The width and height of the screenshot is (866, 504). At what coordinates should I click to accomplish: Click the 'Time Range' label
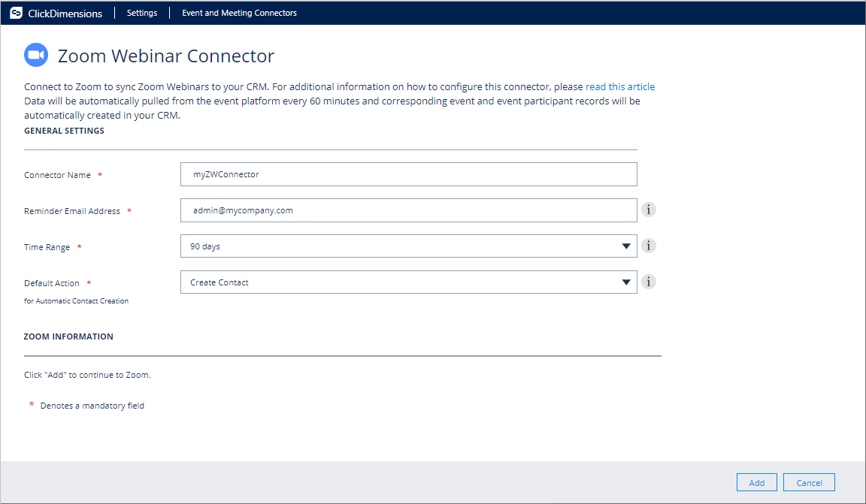coord(47,247)
